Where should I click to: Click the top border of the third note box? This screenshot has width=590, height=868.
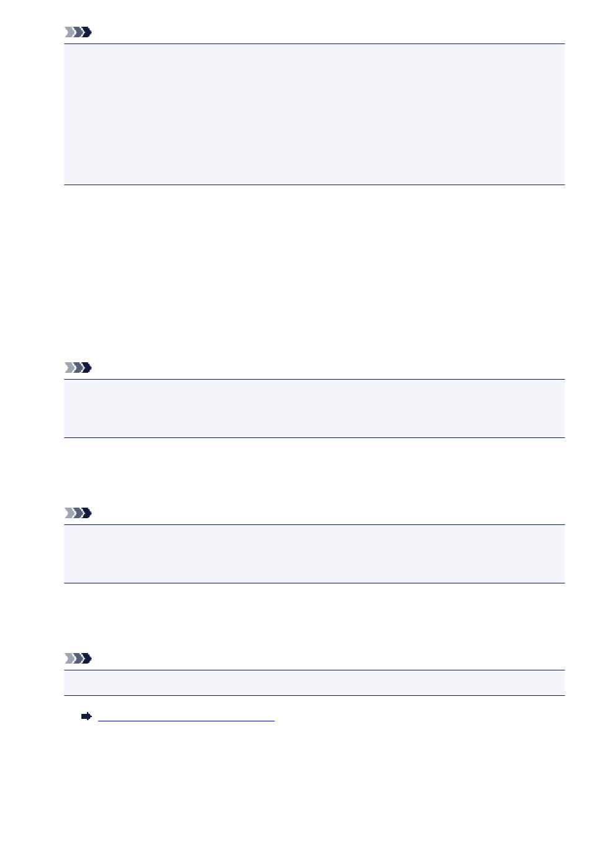[x=314, y=525]
